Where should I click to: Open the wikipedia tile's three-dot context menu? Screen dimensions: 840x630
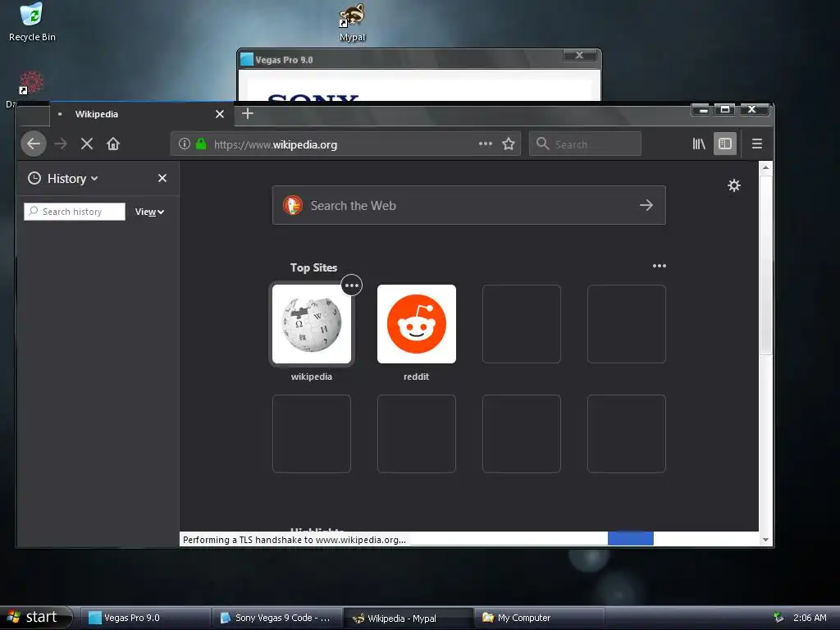[351, 285]
